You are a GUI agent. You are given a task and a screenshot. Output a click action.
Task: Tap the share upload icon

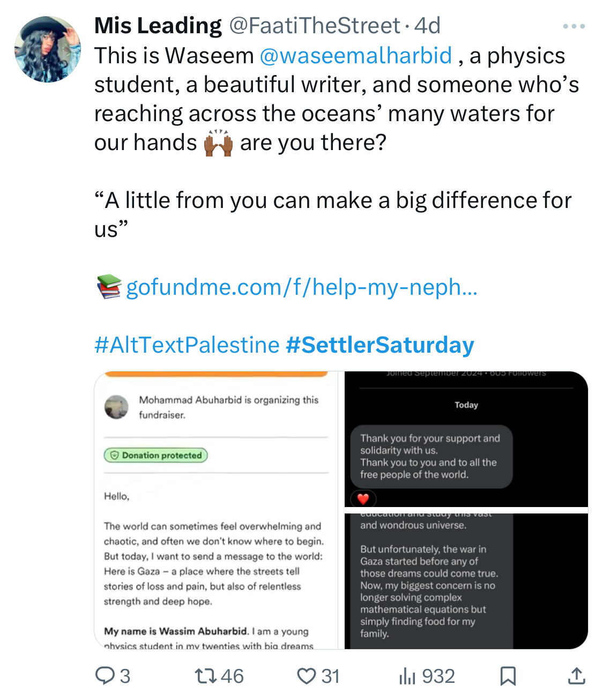[x=576, y=676]
